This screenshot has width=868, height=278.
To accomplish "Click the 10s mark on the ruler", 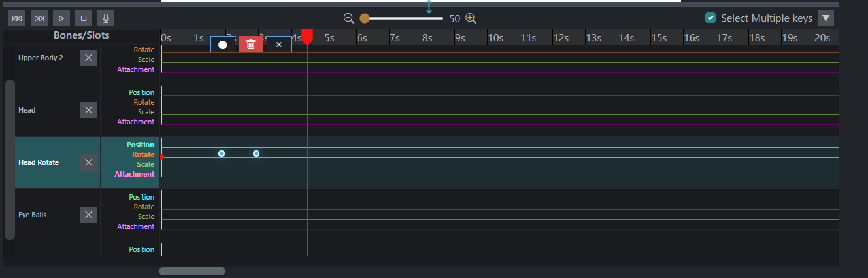I will click(496, 38).
